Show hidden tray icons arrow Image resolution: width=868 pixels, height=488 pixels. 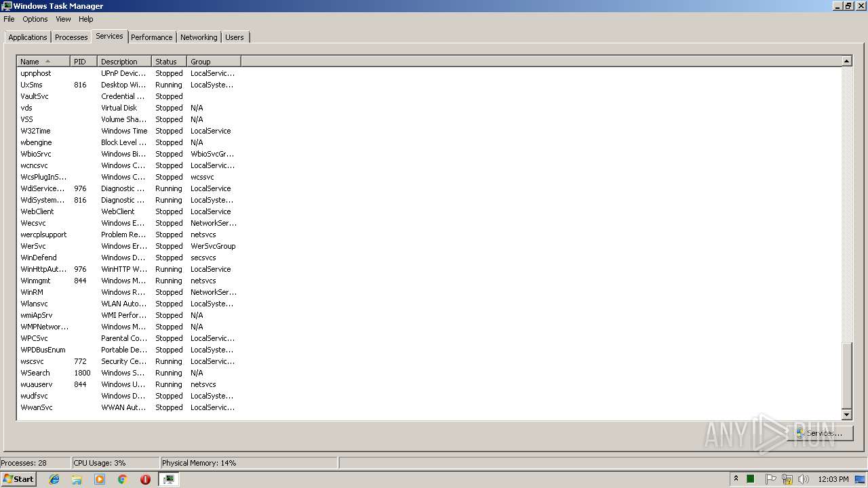pos(736,479)
